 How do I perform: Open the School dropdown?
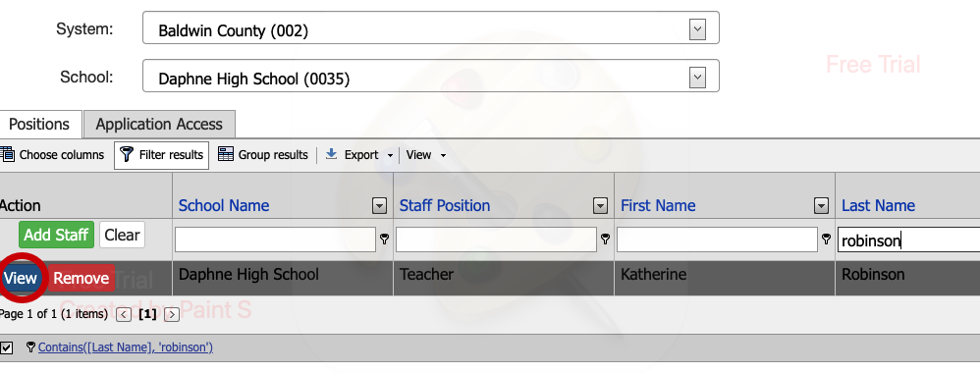(x=697, y=78)
